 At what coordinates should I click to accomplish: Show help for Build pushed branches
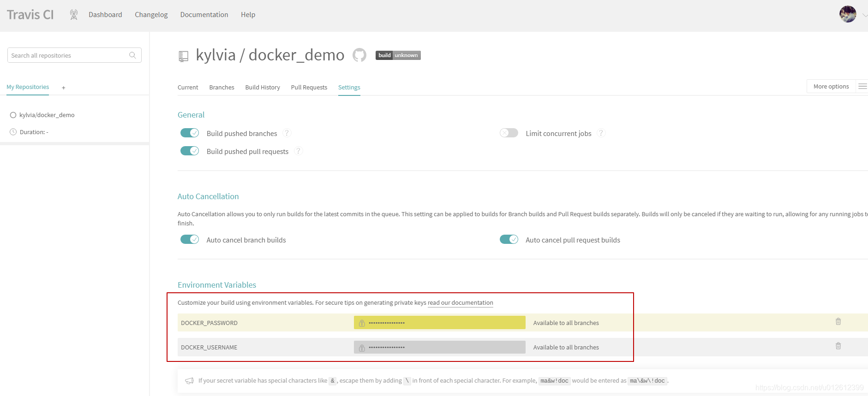tap(287, 133)
